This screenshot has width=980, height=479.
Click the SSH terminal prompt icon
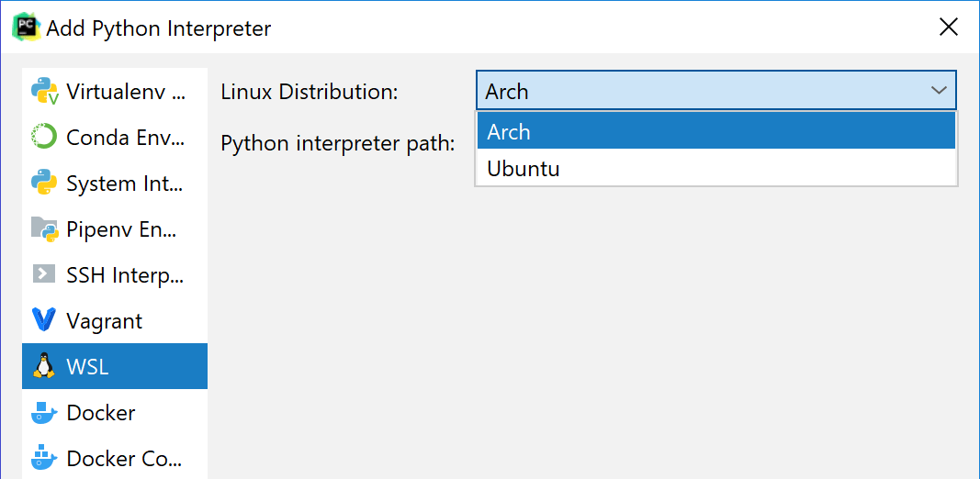tap(44, 274)
